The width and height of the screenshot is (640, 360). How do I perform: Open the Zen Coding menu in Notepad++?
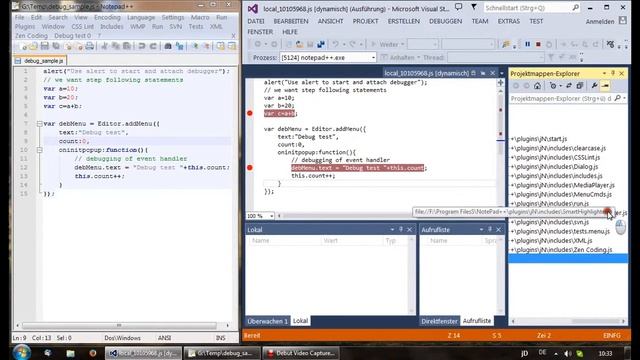[x=31, y=36]
